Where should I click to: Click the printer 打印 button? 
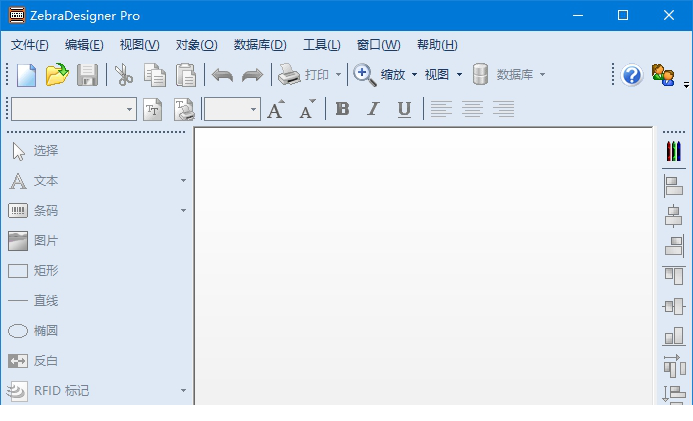303,75
